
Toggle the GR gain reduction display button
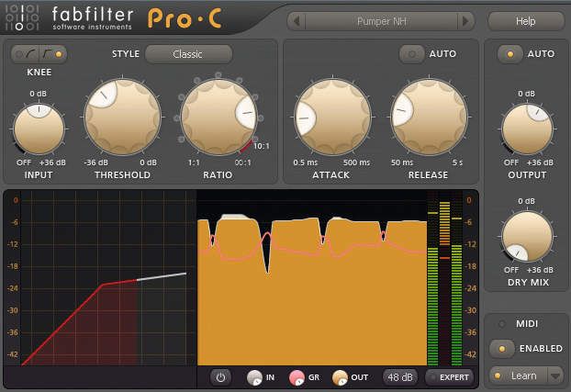pyautogui.click(x=297, y=378)
